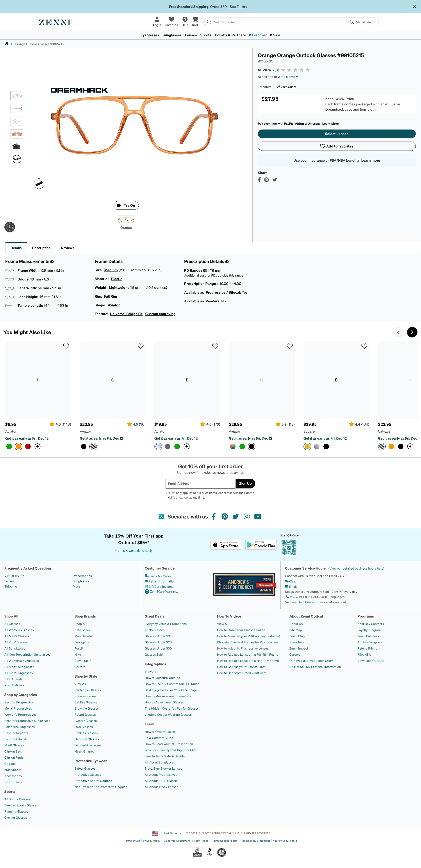Image resolution: width=421 pixels, height=868 pixels.
Task: Share product on Pinterest
Action: point(267,180)
